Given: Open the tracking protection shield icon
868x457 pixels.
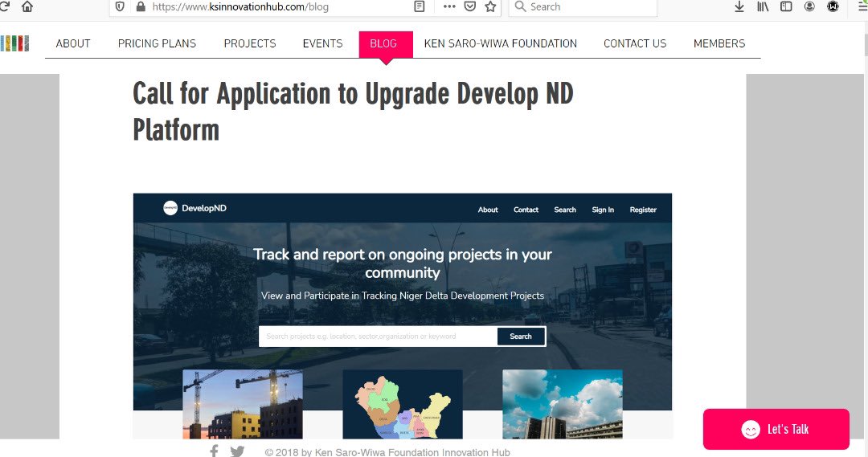Looking at the screenshot, I should (x=120, y=6).
